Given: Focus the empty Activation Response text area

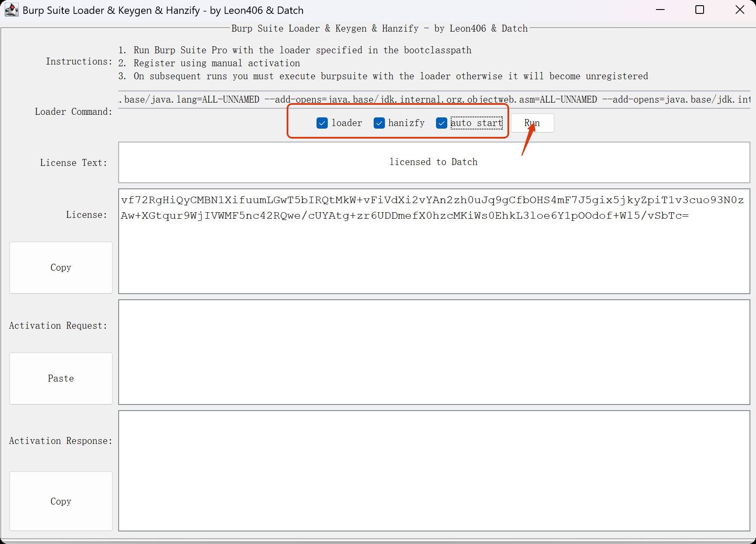Looking at the screenshot, I should pos(434,471).
